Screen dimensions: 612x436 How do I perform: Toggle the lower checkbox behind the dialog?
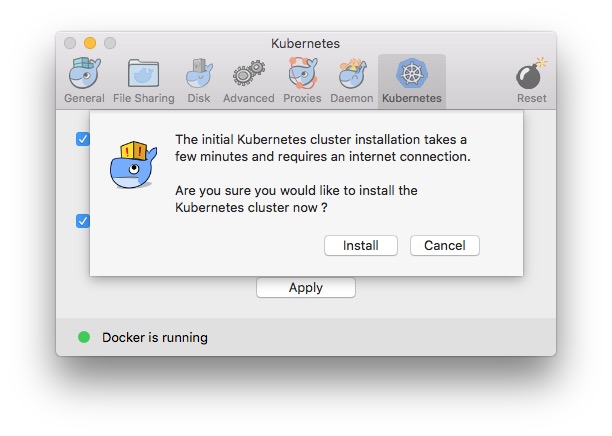83,221
